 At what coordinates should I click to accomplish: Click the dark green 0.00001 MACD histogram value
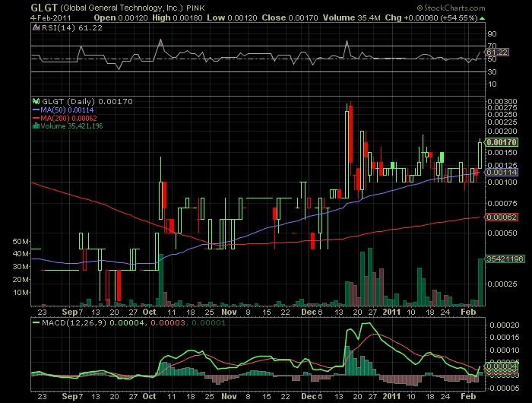point(209,322)
